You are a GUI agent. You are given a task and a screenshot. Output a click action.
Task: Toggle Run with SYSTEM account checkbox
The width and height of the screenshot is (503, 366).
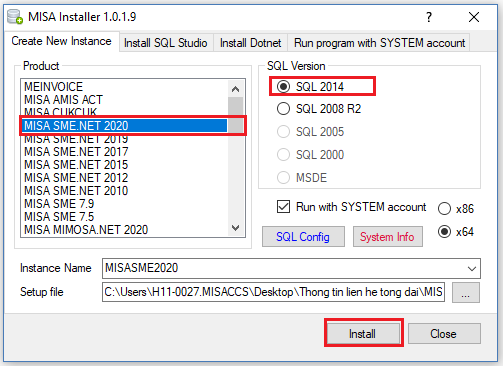coord(283,207)
